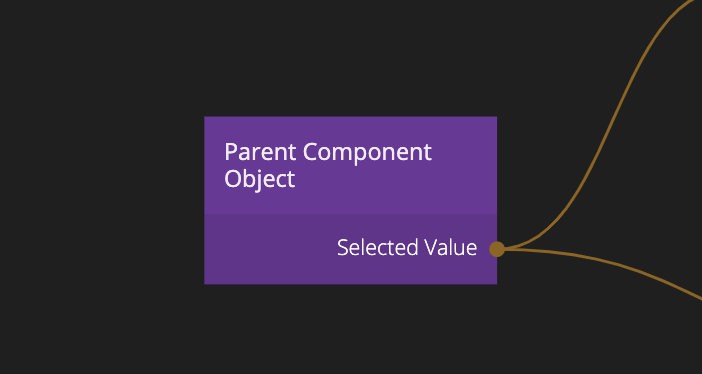702x374 pixels.
Task: Click the dark canvas between the two wires
Action: [x=649, y=202]
